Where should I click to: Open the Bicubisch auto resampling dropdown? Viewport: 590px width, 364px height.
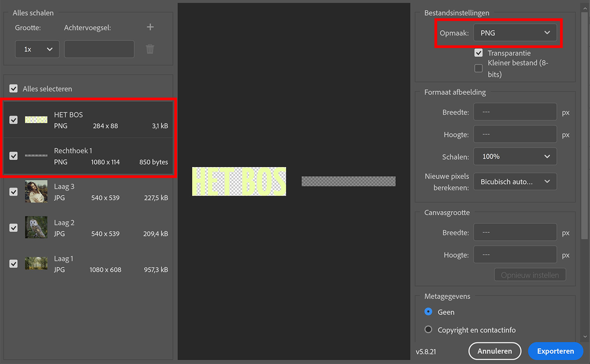pyautogui.click(x=515, y=181)
